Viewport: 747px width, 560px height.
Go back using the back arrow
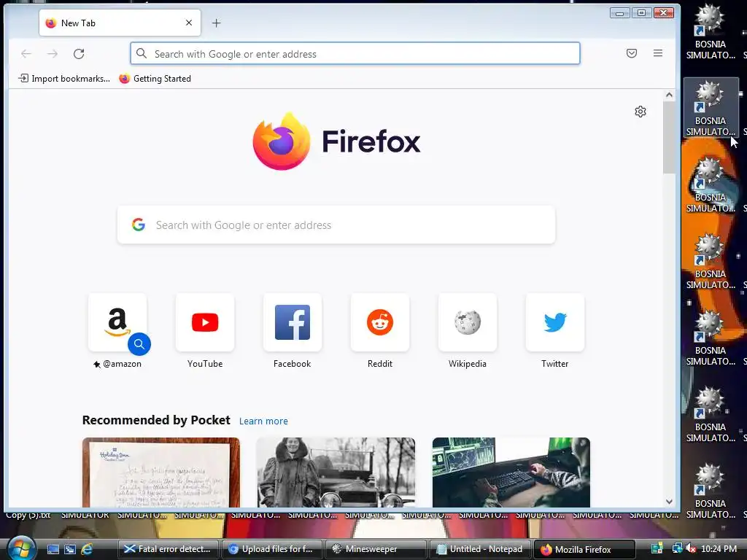tap(26, 54)
